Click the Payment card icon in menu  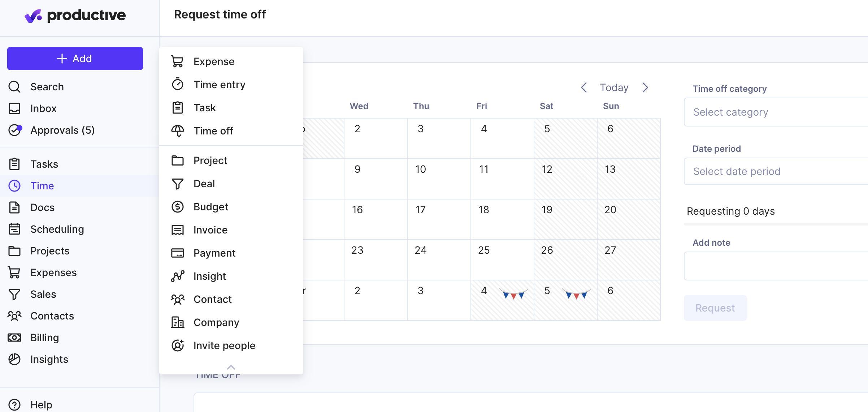pos(178,253)
